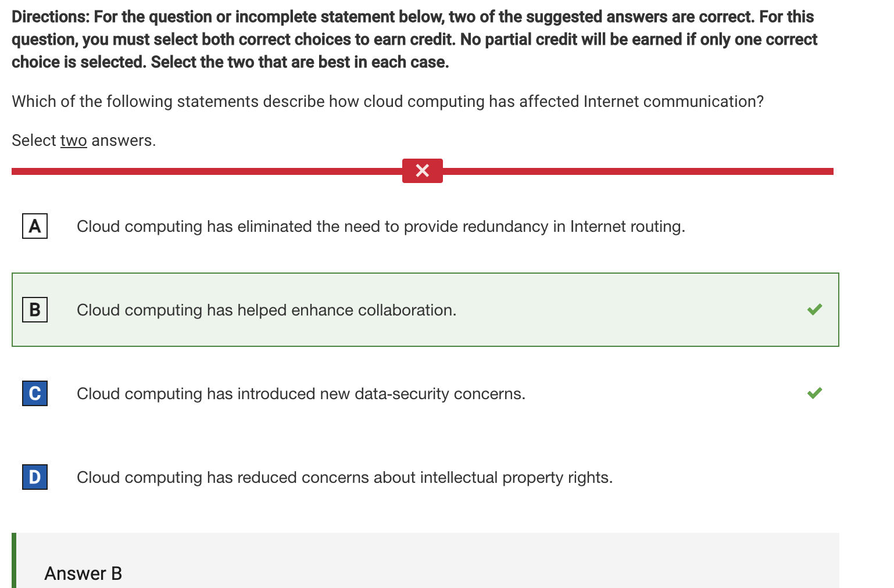Choose the enhance collaboration statement text
The width and height of the screenshot is (894, 588).
(x=266, y=310)
